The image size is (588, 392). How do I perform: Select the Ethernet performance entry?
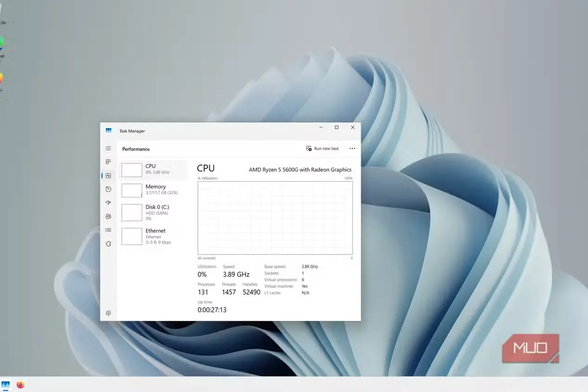(x=154, y=236)
